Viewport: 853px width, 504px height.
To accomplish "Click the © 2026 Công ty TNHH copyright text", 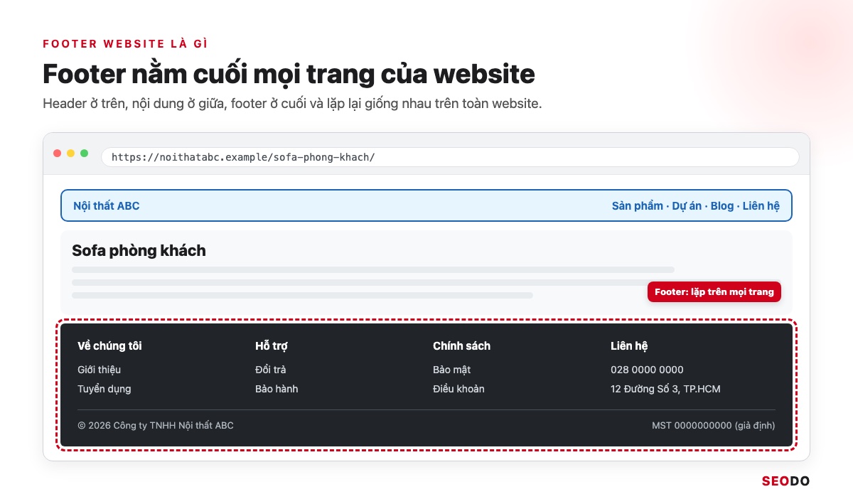I will (x=156, y=426).
